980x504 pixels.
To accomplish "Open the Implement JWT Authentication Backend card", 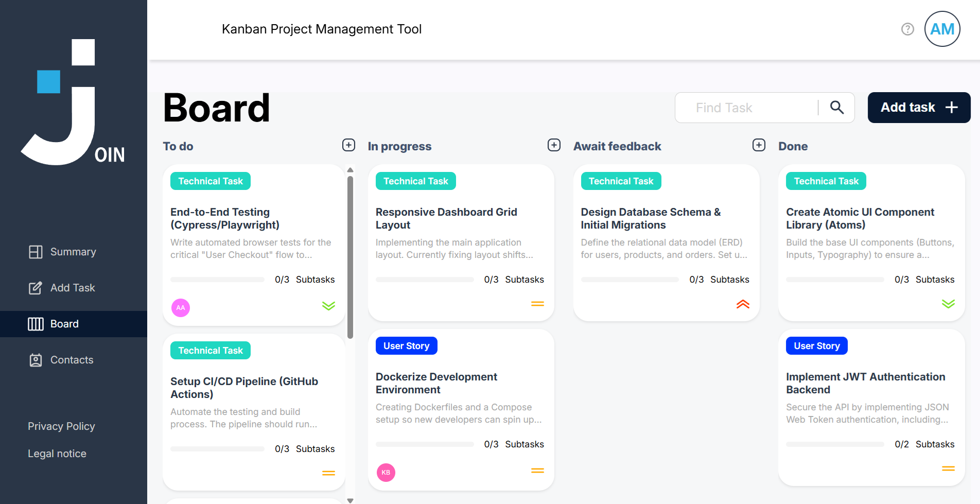I will [x=871, y=383].
